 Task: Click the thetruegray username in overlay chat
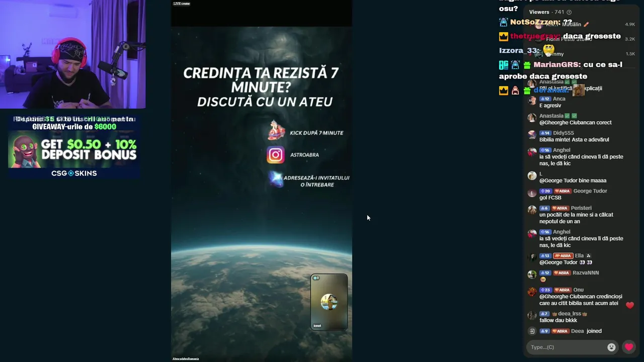[535, 36]
